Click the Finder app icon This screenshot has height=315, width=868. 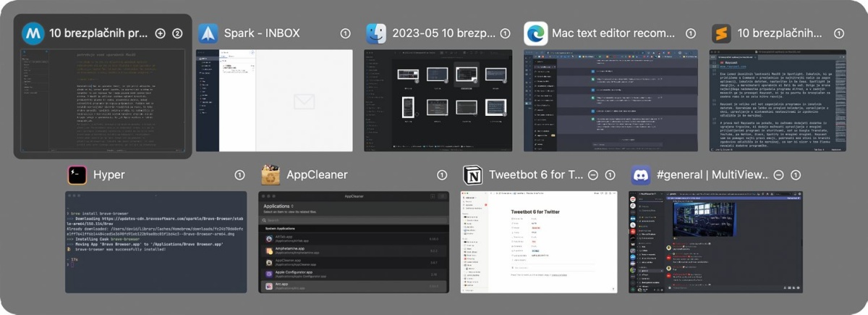point(376,33)
